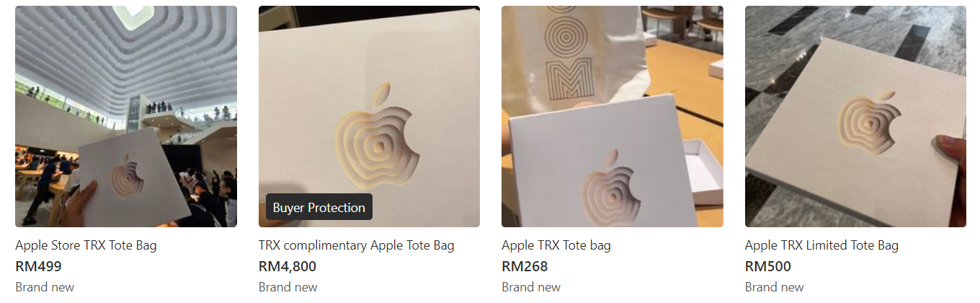980x303 pixels.
Task: Click the RM500 price
Action: tap(768, 266)
